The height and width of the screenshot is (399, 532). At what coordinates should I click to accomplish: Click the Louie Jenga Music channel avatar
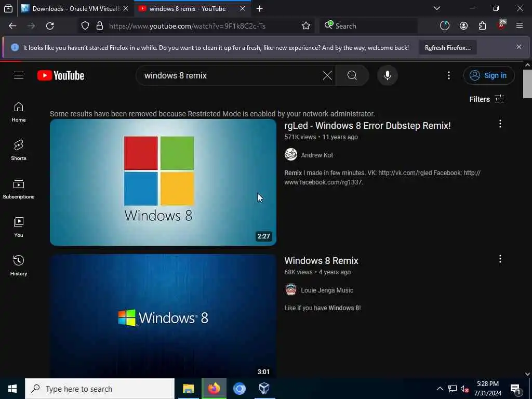291,290
